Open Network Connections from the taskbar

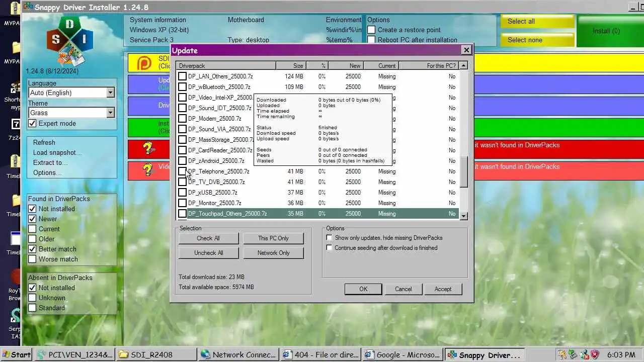click(239, 354)
